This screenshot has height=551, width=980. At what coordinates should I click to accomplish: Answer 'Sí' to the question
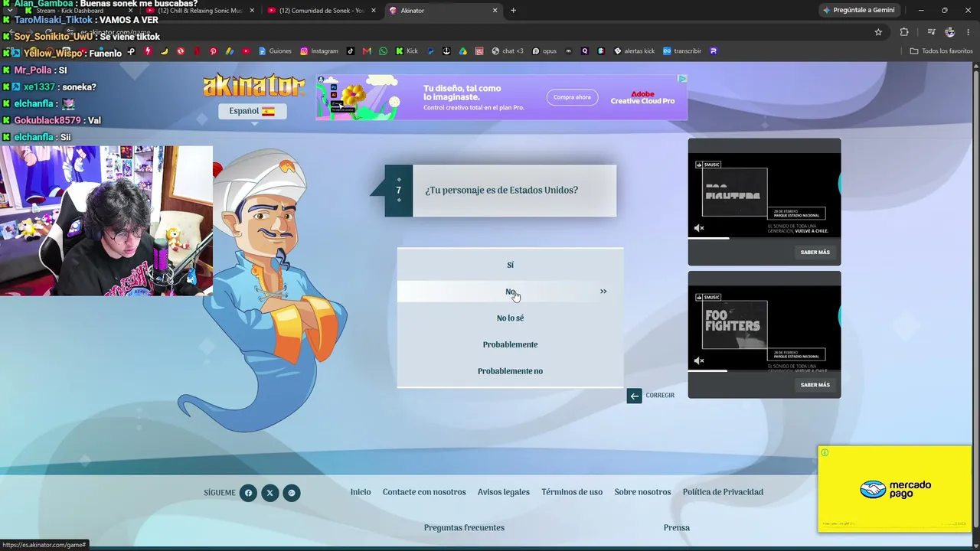pos(510,265)
